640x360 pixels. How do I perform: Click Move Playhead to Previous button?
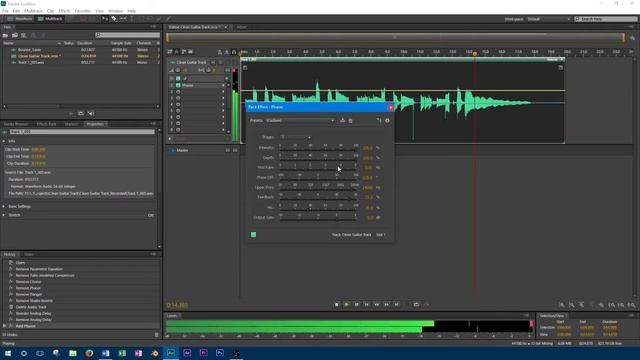pos(367,304)
